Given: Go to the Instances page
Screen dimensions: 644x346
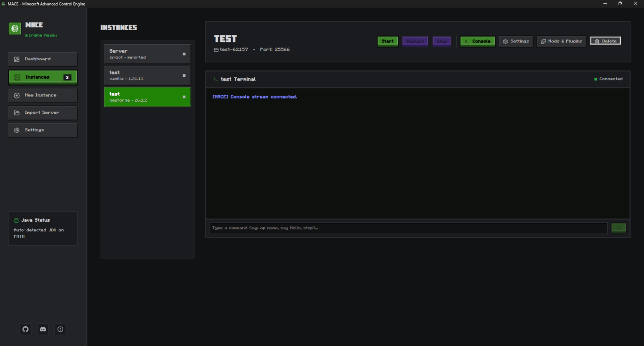Looking at the screenshot, I should (43, 77).
